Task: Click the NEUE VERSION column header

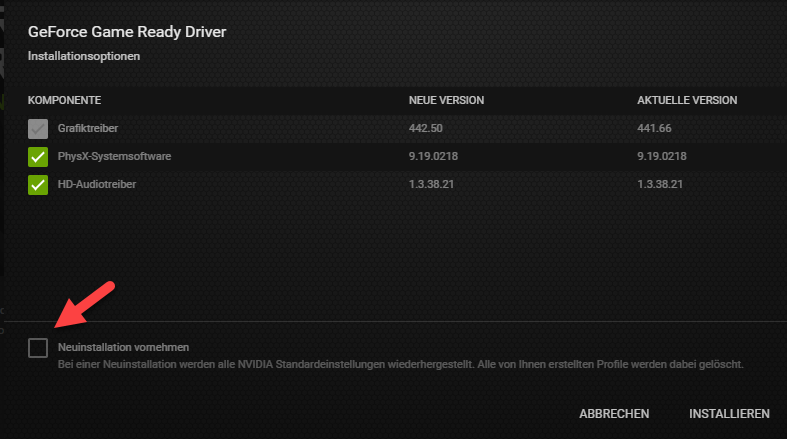Action: 446,100
